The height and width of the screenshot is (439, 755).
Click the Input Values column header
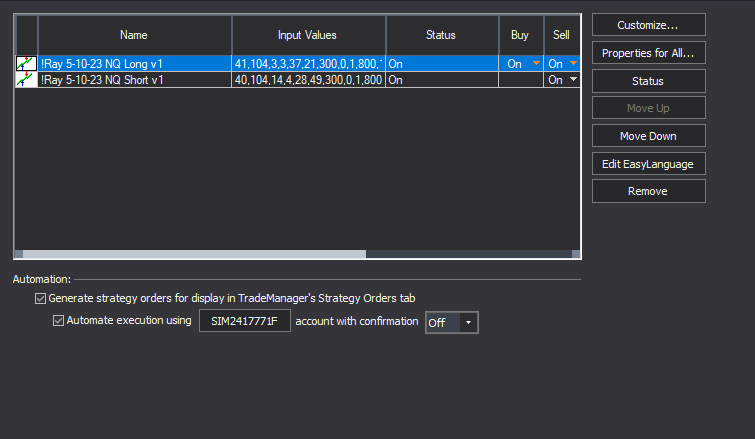[x=308, y=35]
